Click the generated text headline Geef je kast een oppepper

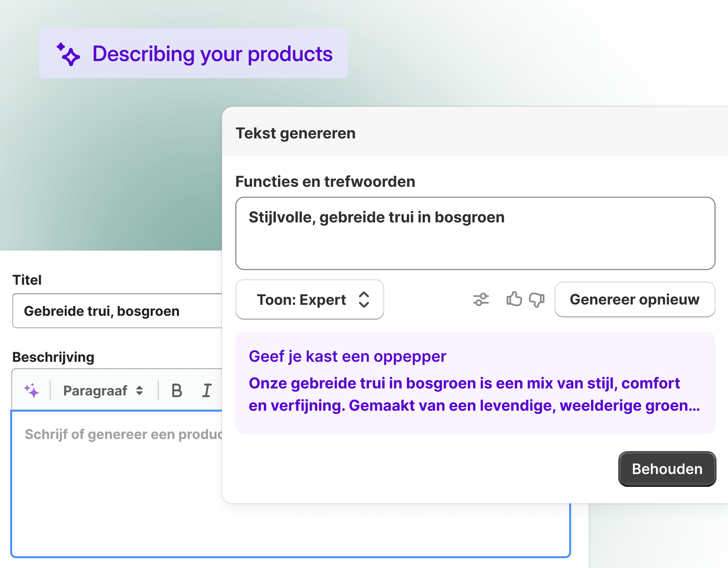tap(347, 356)
